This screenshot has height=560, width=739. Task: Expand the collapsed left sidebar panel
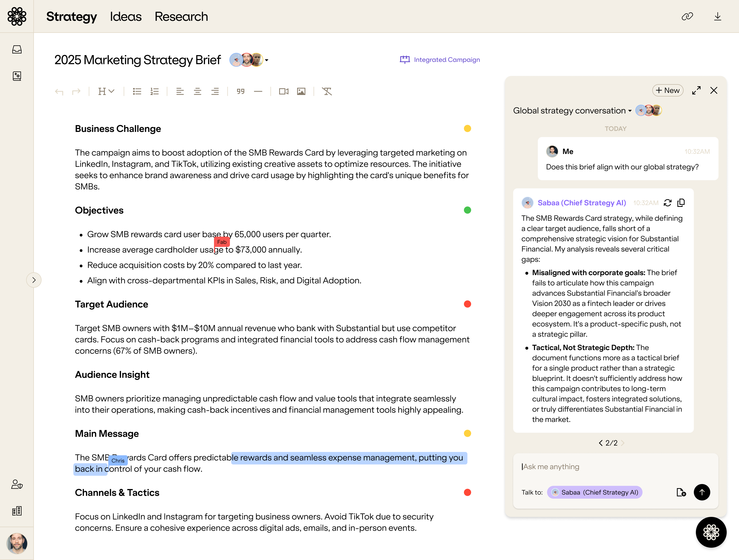pos(34,280)
